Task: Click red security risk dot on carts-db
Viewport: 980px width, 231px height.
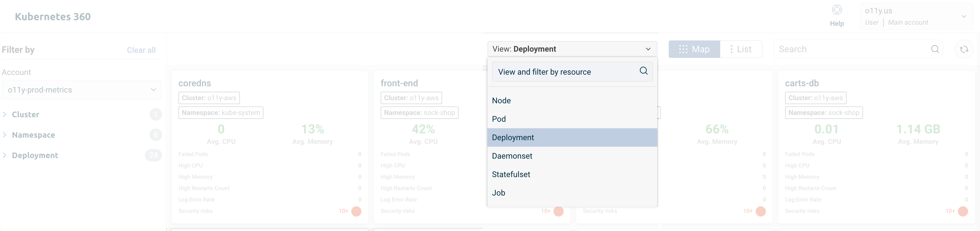Action: (962, 211)
